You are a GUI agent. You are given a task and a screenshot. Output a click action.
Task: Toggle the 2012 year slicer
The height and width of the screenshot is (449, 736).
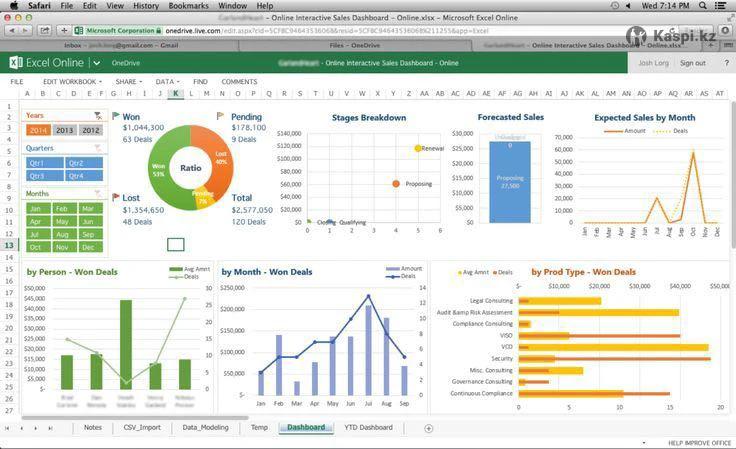(91, 130)
